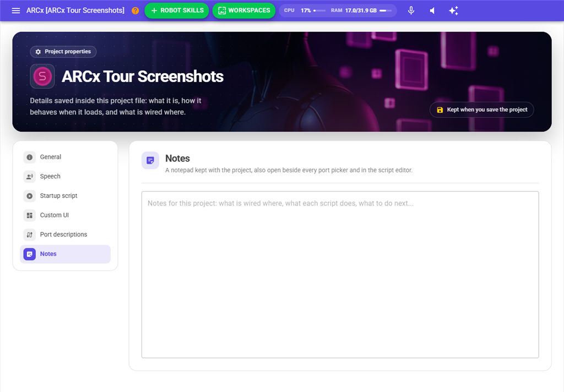This screenshot has width=564, height=392.
Task: Click the pink S project avatar
Action: tap(42, 76)
